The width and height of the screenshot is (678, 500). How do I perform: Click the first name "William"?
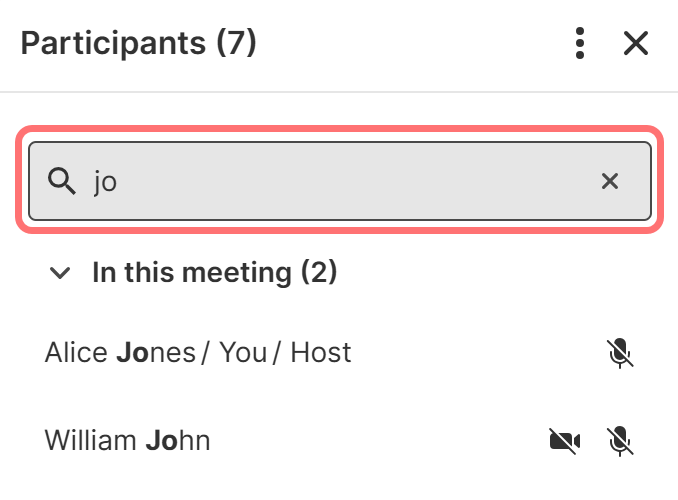click(92, 440)
